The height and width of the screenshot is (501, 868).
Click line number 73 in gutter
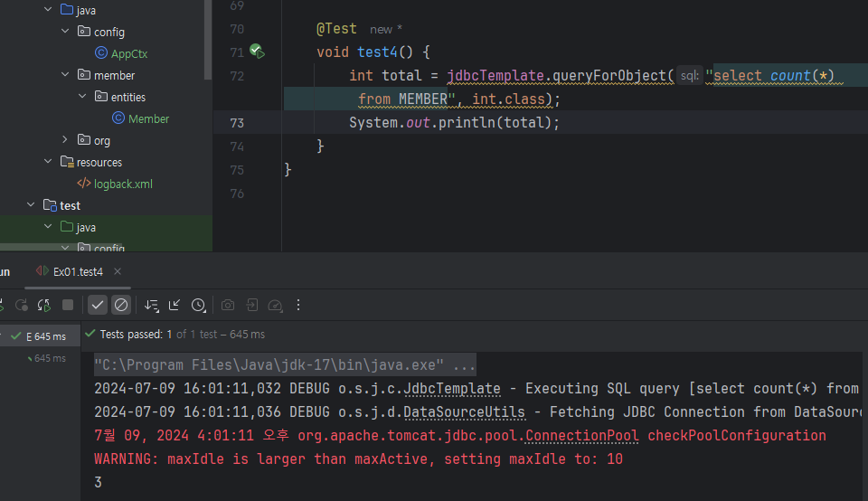[x=237, y=123]
